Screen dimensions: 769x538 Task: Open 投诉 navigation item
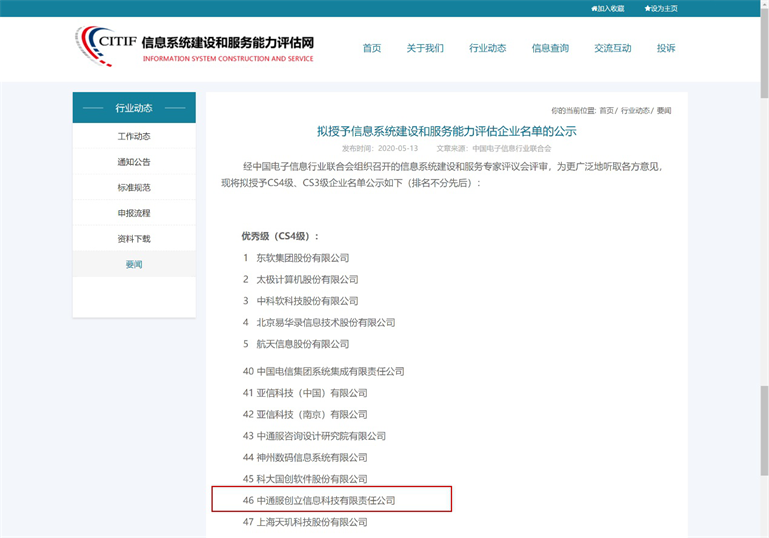click(x=666, y=48)
